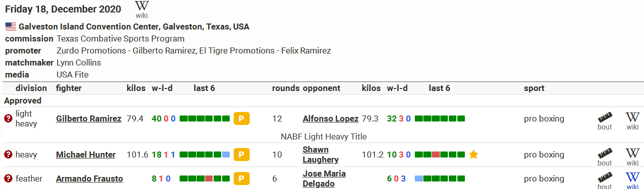Click red question mark beside feather division

[x=8, y=178]
